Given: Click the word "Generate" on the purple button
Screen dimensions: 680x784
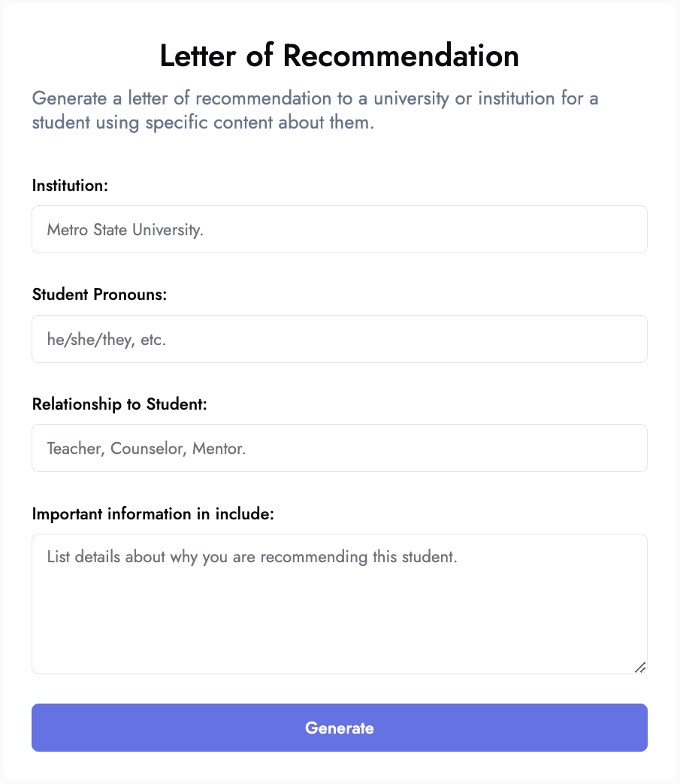Looking at the screenshot, I should click(340, 728).
